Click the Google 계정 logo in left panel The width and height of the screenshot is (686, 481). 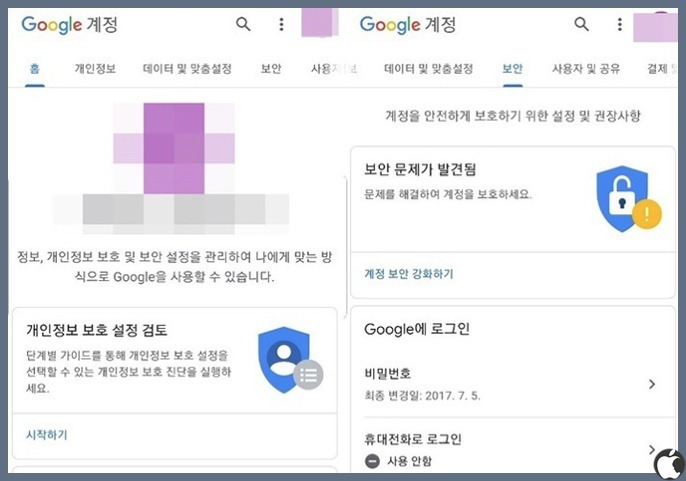(x=70, y=25)
